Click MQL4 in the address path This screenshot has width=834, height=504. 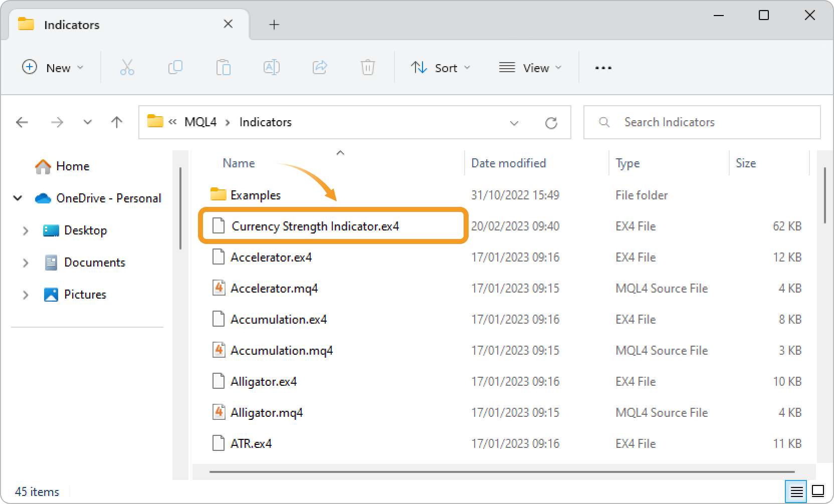[x=200, y=122]
